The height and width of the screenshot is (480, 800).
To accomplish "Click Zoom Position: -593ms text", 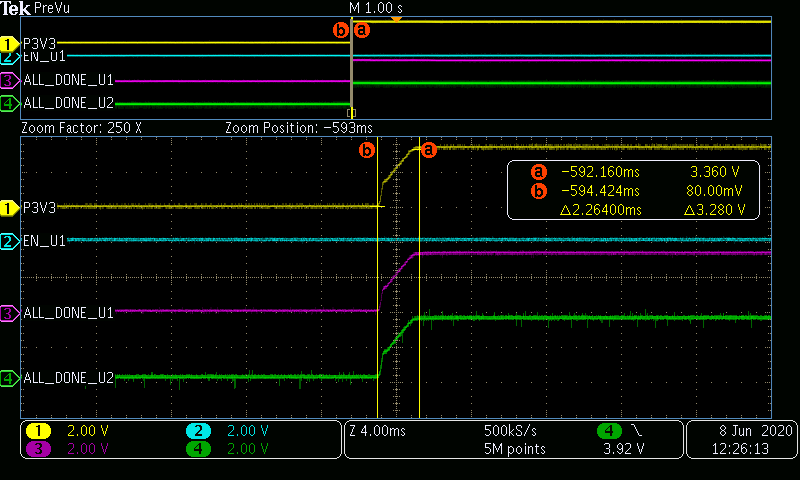I will (299, 128).
